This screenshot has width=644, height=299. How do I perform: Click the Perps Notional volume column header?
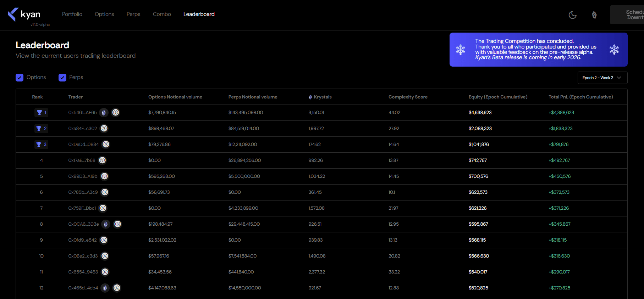click(253, 97)
